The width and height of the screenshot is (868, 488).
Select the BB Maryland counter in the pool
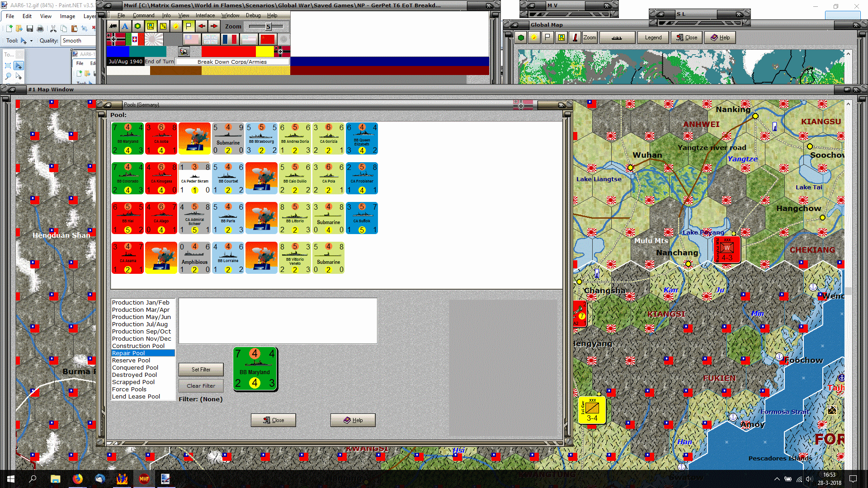click(x=127, y=138)
